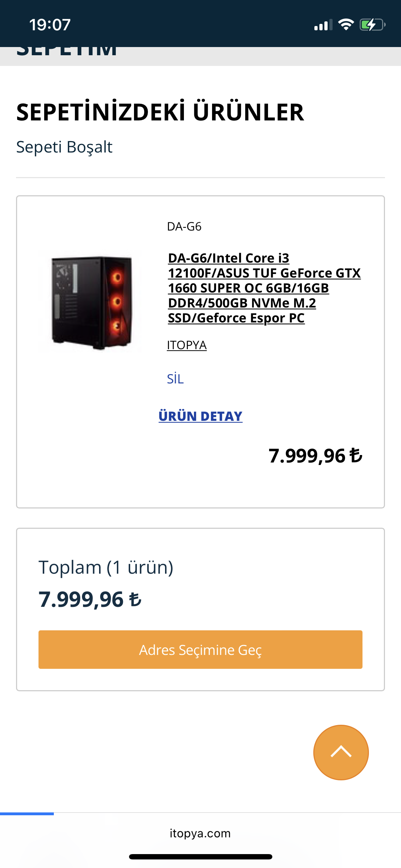Open the ÜRÜN DETAY link
Image resolution: width=401 pixels, height=868 pixels.
pos(200,416)
